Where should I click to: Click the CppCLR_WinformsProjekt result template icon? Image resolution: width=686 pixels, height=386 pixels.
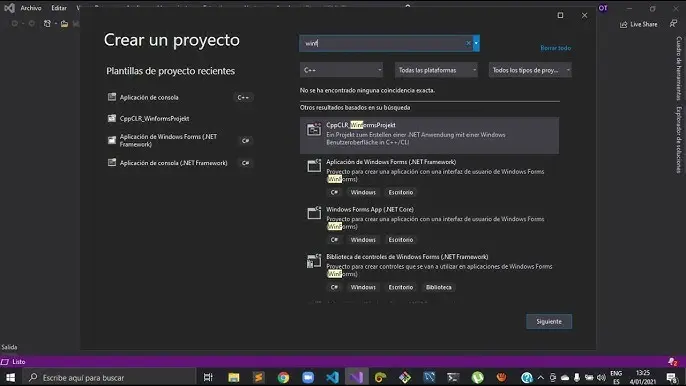[314, 129]
